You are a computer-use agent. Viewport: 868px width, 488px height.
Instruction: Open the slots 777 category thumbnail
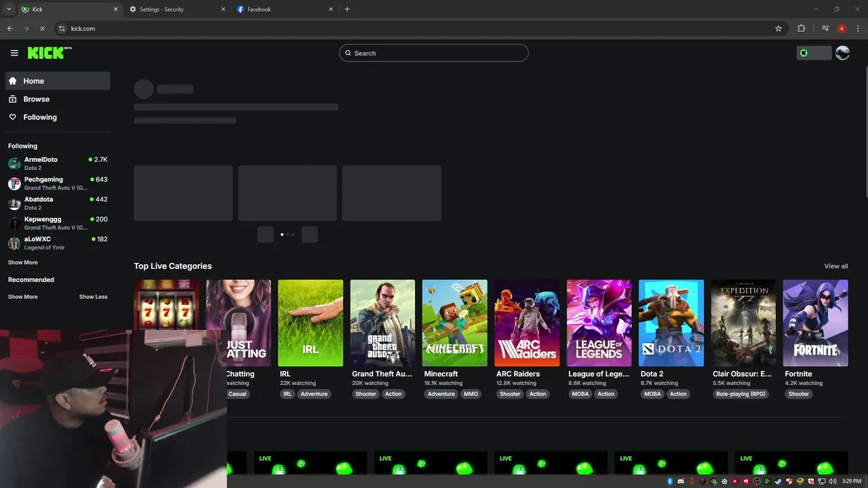pyautogui.click(x=167, y=304)
